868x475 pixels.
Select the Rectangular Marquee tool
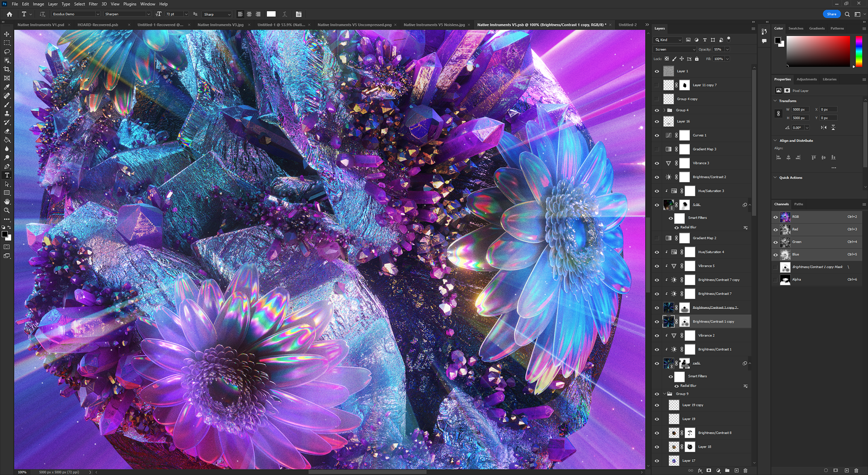click(x=7, y=43)
